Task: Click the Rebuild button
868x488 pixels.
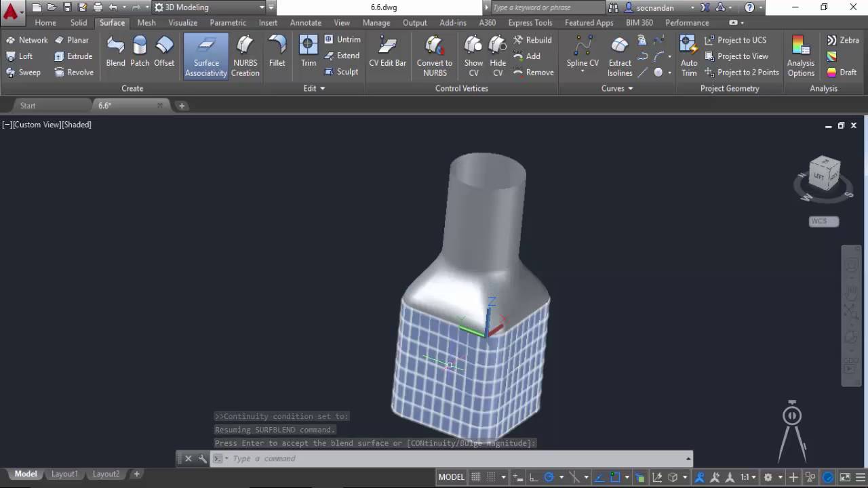Action: (532, 40)
